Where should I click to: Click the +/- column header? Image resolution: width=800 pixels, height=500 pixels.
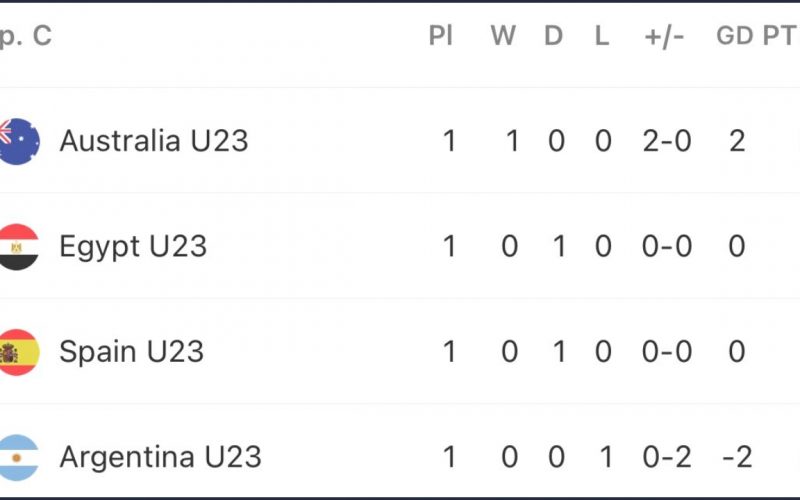(x=664, y=37)
